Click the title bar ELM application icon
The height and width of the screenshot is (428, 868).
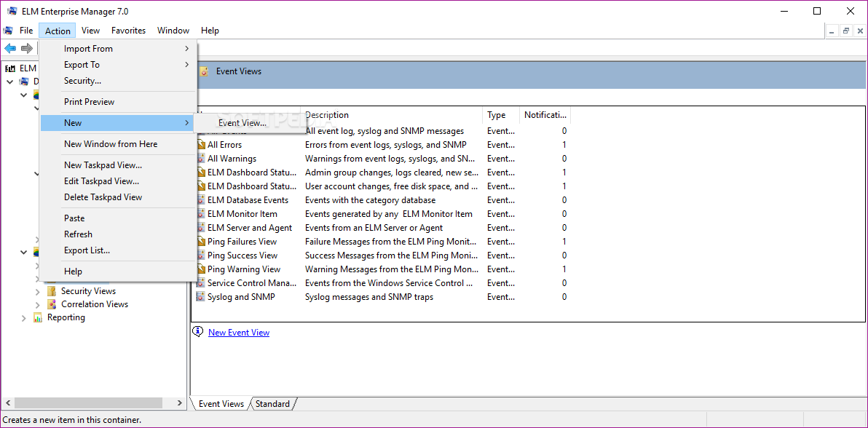[12, 11]
